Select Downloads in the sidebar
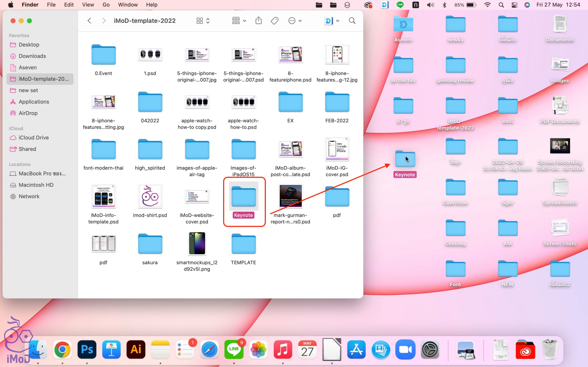This screenshot has width=588, height=367. pos(32,56)
